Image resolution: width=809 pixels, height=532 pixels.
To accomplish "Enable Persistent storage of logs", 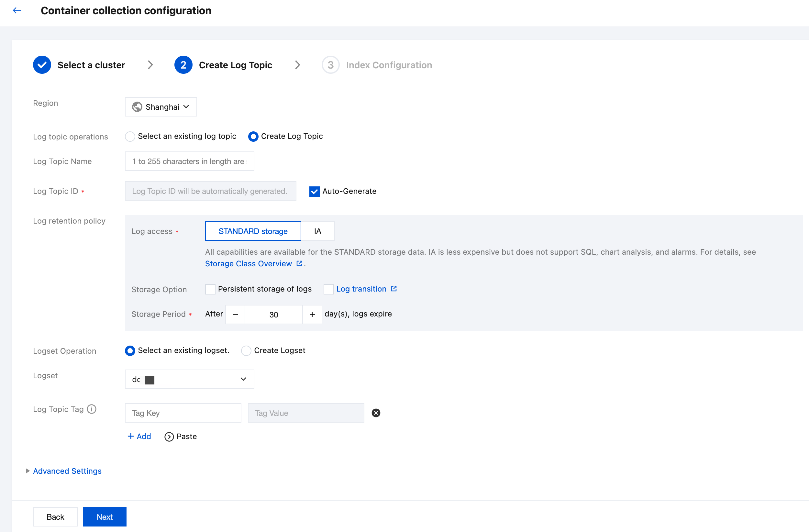I will coord(210,289).
